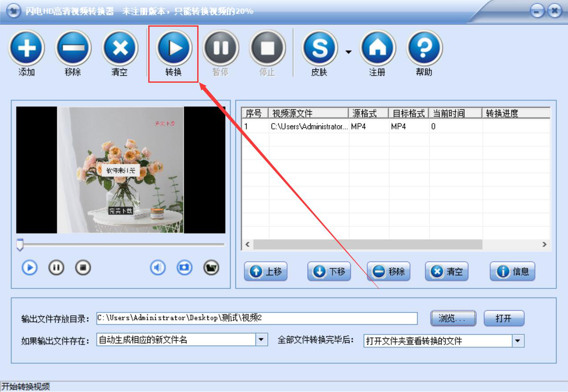Screen dimensions: 568x392
Task: Start conversion with the 转换 play icon
Action: point(174,48)
